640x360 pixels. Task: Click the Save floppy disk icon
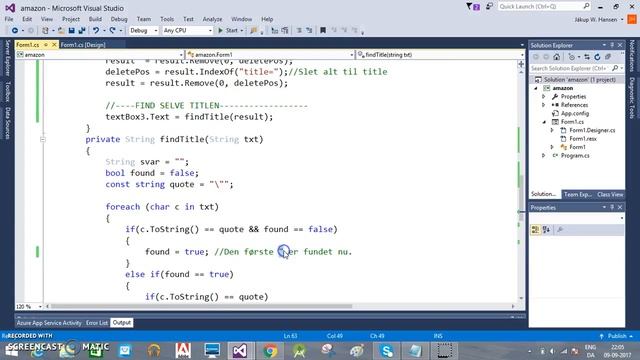71,31
